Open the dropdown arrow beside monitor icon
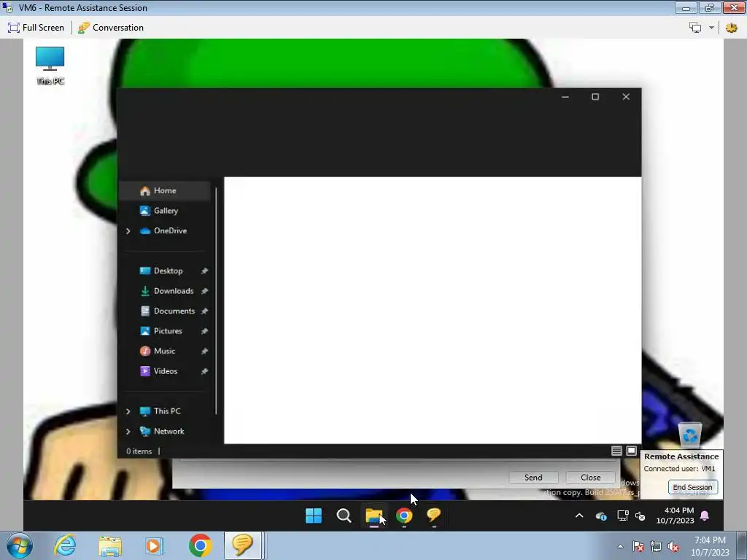 click(711, 28)
